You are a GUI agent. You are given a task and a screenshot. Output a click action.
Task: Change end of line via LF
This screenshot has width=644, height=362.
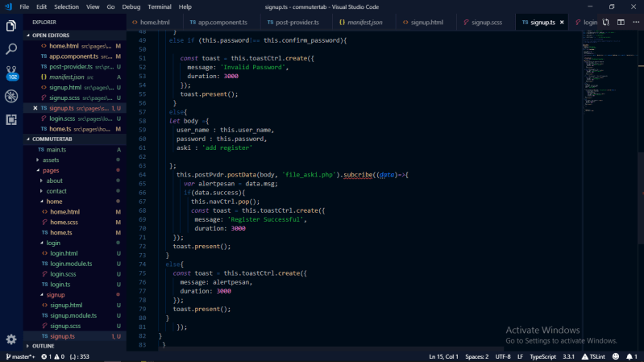(x=520, y=356)
